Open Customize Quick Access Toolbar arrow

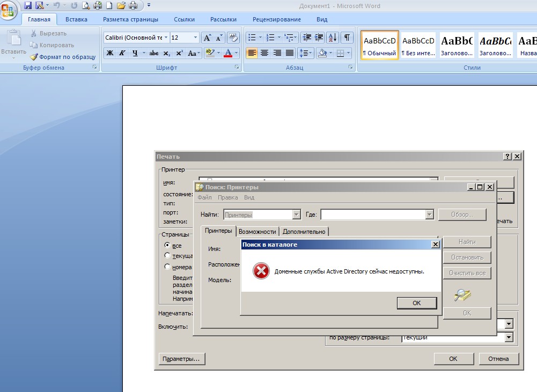tap(149, 5)
